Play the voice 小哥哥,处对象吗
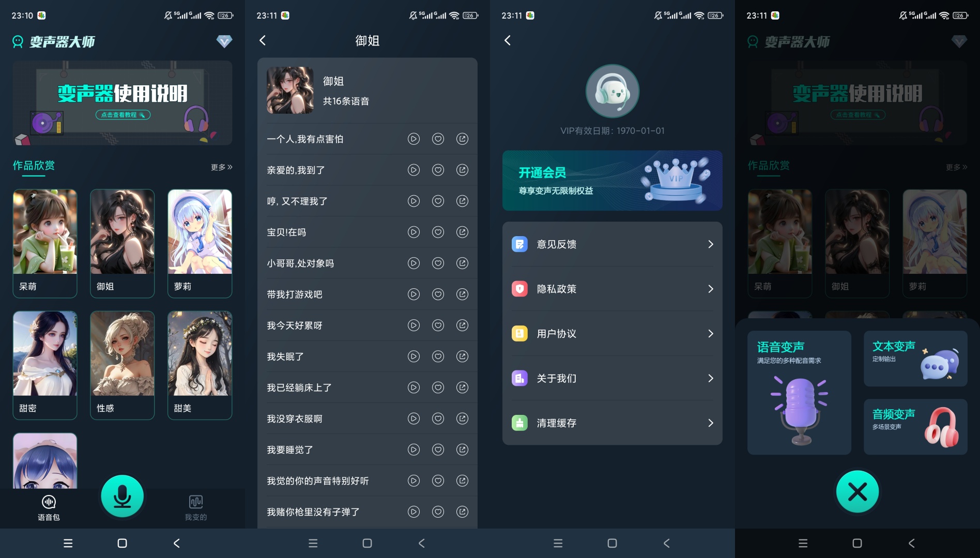The image size is (980, 558). [414, 263]
